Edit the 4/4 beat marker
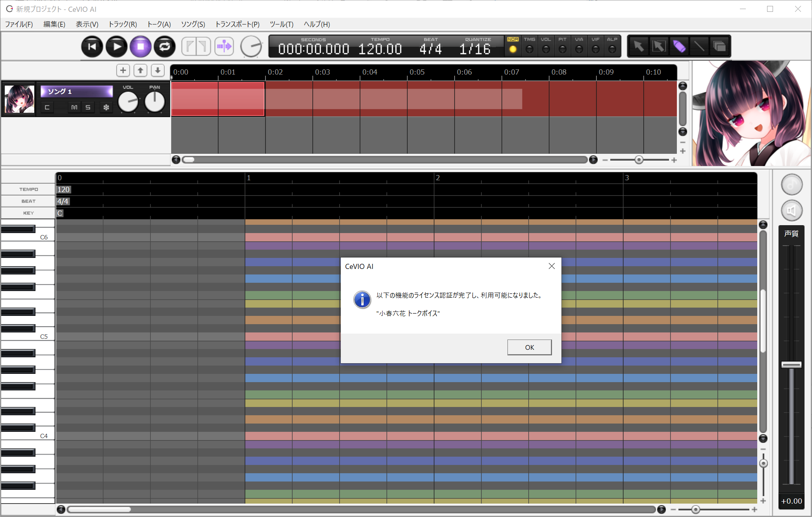This screenshot has width=812, height=517. pos(63,201)
